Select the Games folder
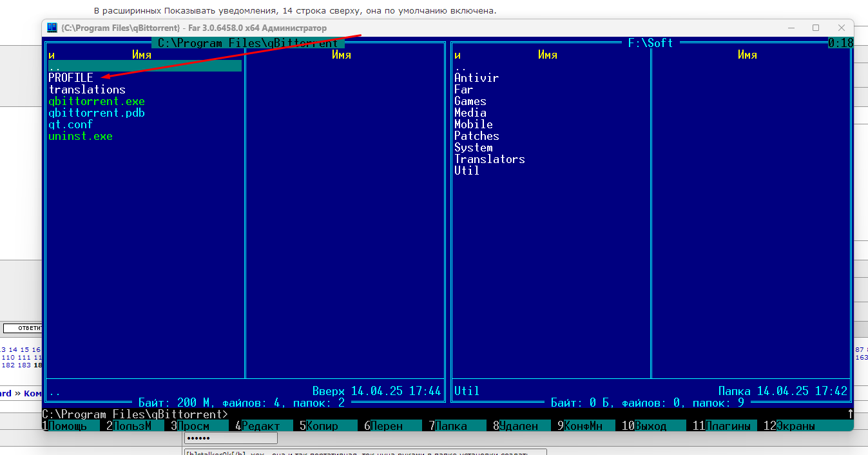Viewport: 868px width, 455px height. 470,101
